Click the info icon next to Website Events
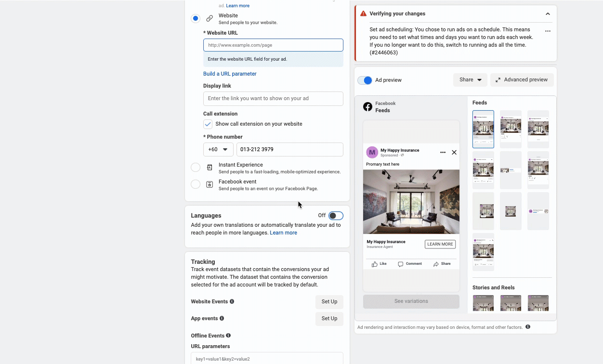The width and height of the screenshot is (603, 364). (232, 301)
